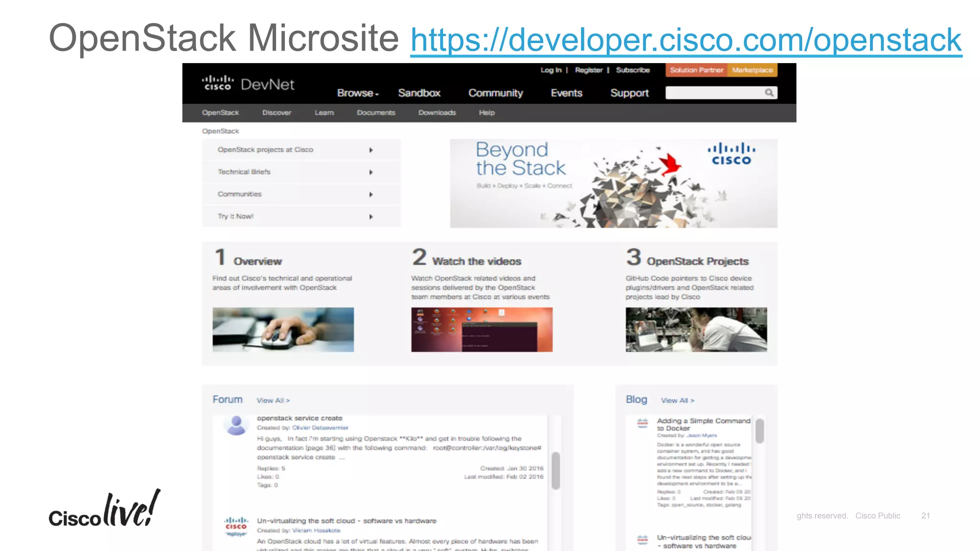
Task: Click the forum post author name link
Action: click(320, 428)
